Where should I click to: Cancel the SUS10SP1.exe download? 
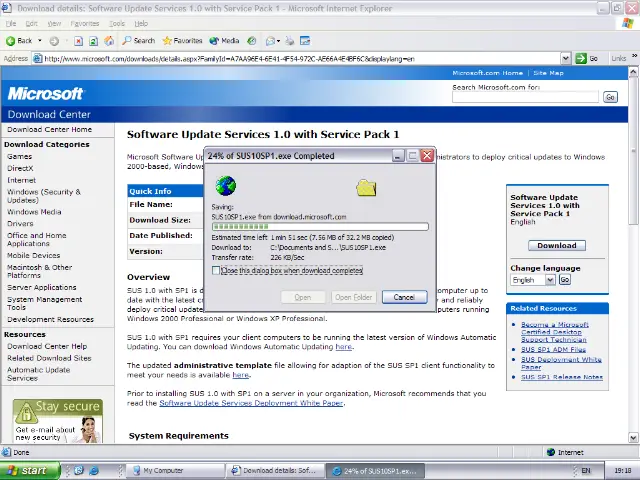pyautogui.click(x=404, y=297)
